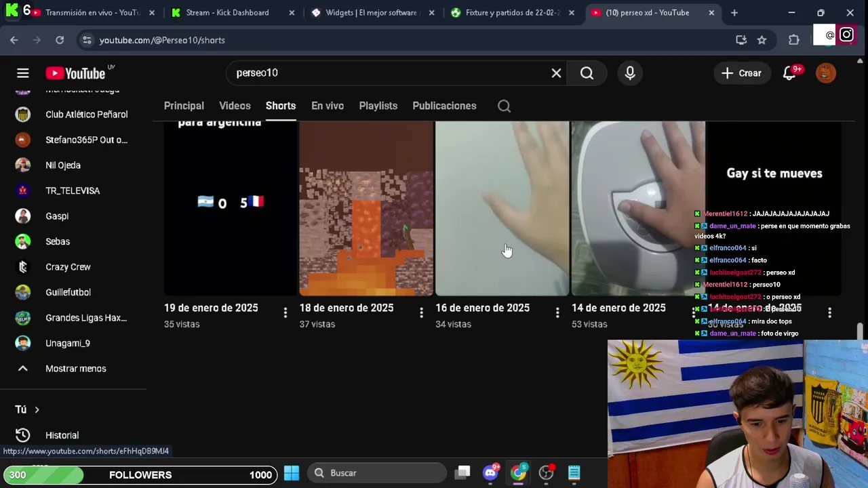
Task: Open the Notepad taskbar icon
Action: coord(574,473)
